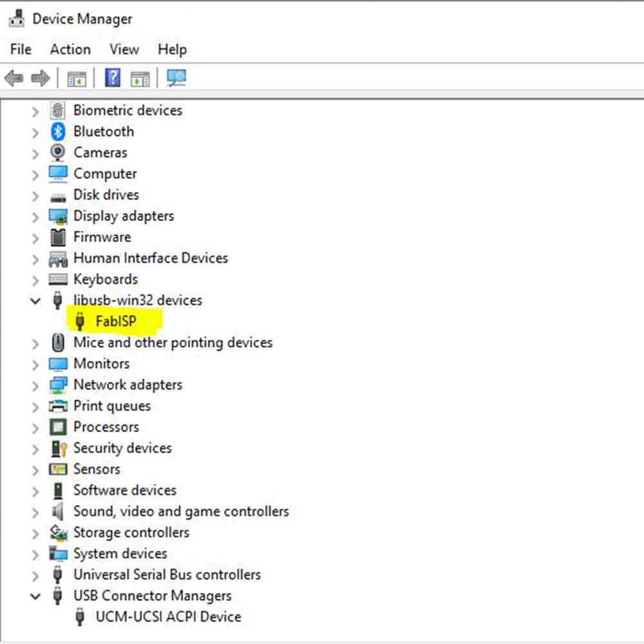Collapse the libusb-win32 devices node
644x644 pixels.
coord(35,301)
